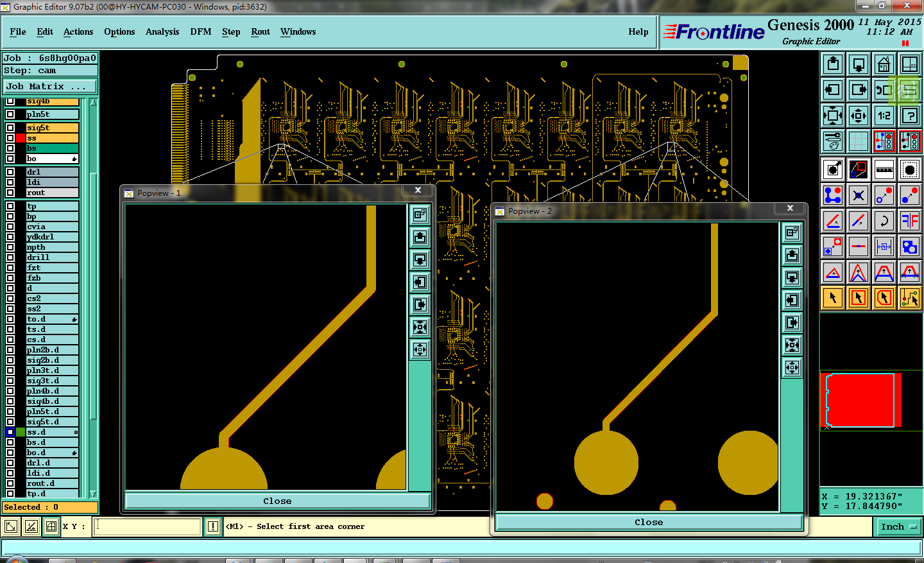
Task: Toggle the drl layer checkbox
Action: tap(10, 172)
